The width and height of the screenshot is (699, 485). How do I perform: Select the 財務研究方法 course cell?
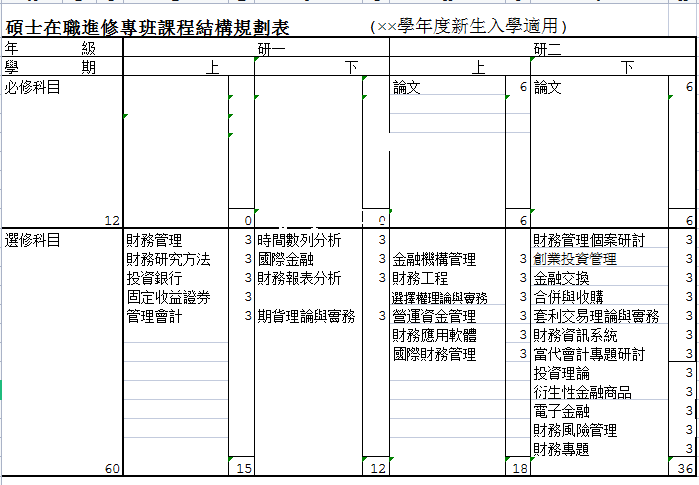[x=168, y=259]
